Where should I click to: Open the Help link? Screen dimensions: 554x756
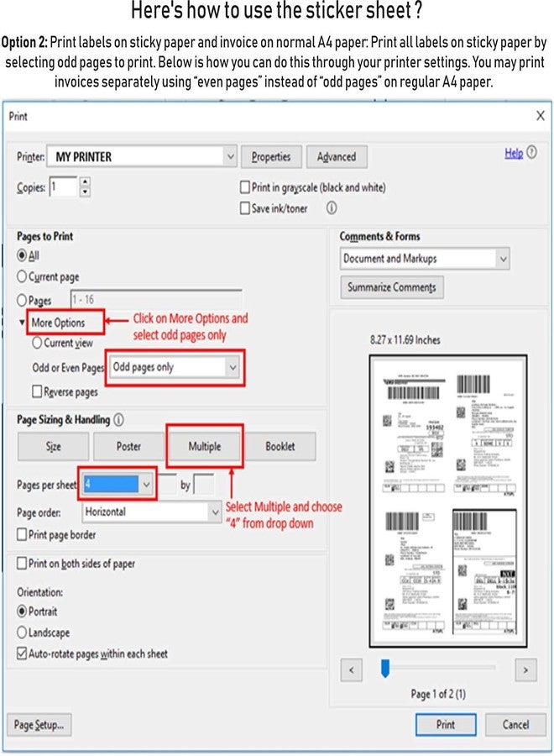coord(514,154)
